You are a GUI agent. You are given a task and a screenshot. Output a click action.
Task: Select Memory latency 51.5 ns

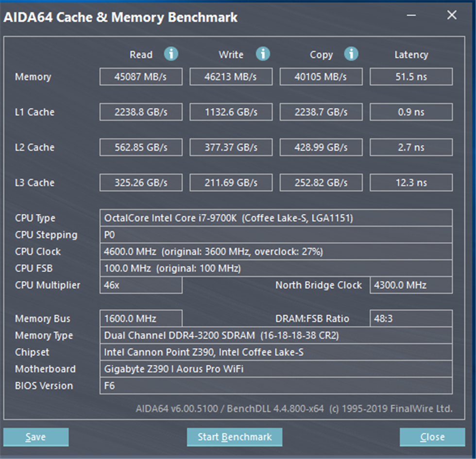point(411,77)
